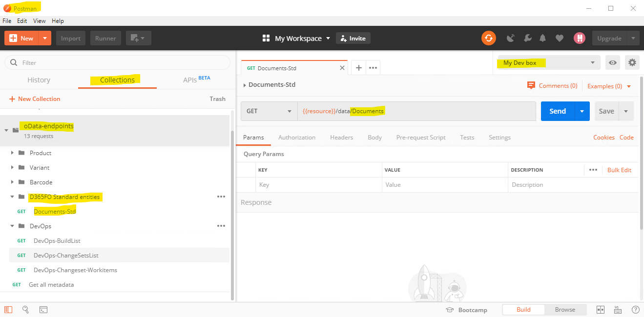Open the Send button dropdown arrow
Screen dimensions: 644x317
coord(582,111)
